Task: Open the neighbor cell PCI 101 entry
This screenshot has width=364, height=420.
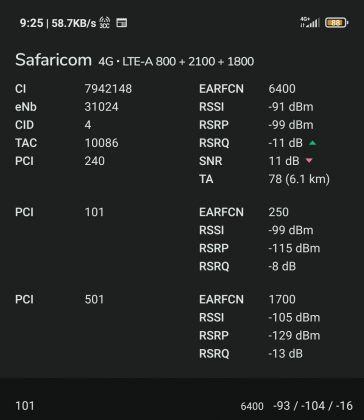Action: click(60, 212)
